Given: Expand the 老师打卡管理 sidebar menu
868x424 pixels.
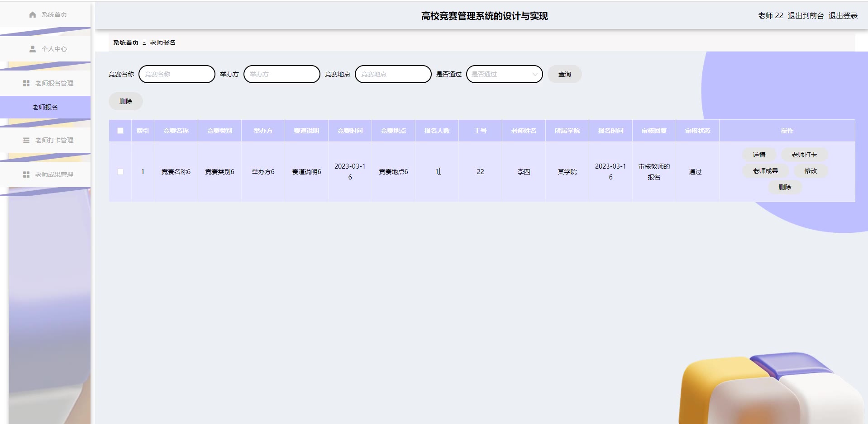Looking at the screenshot, I should 45,140.
